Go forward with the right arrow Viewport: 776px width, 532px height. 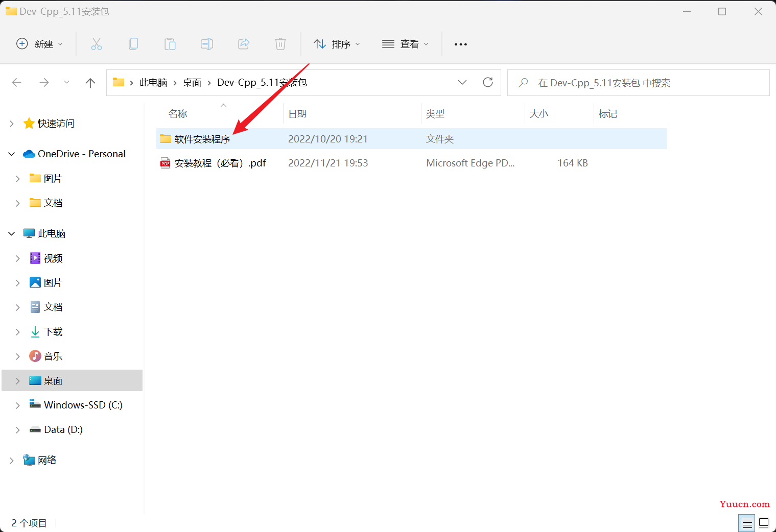pos(44,83)
